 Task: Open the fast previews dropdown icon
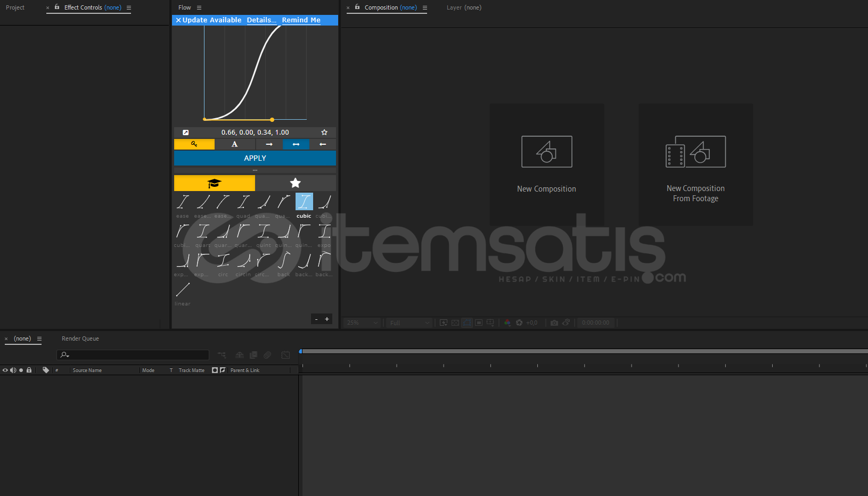tap(444, 323)
